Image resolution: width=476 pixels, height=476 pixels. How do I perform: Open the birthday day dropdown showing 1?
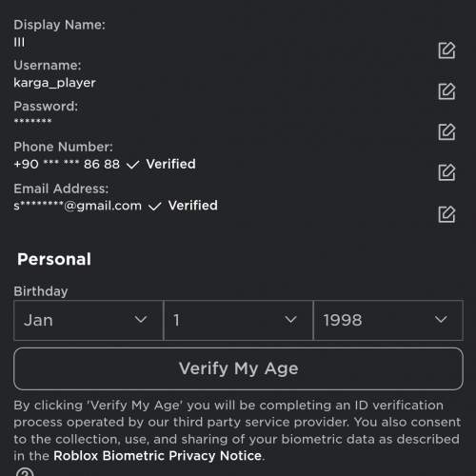click(238, 320)
